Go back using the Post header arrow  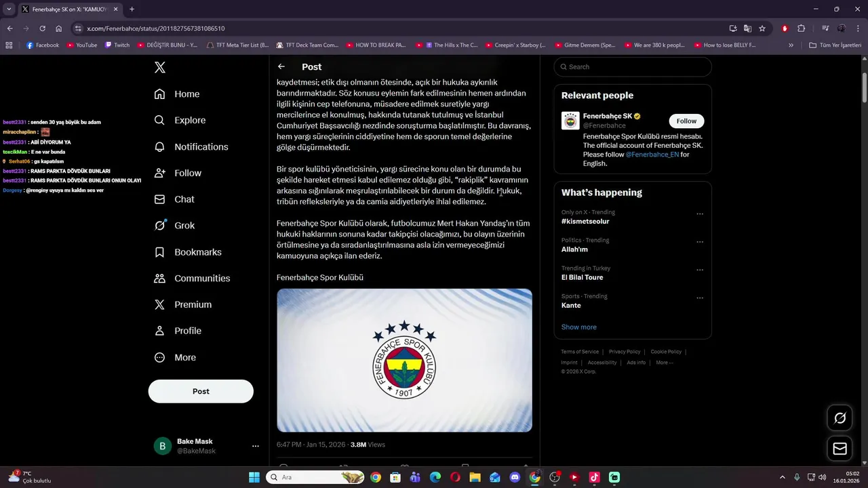click(x=281, y=66)
